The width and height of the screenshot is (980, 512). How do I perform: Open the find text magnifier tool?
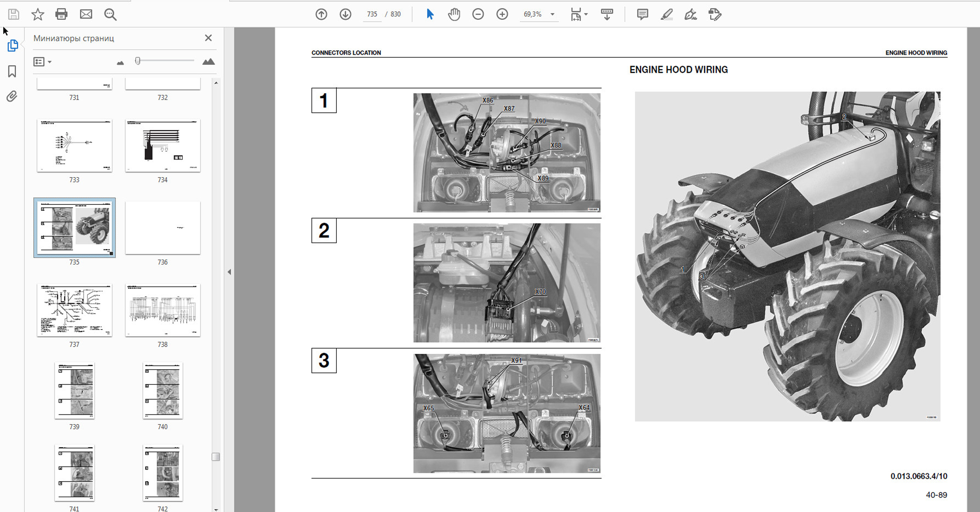click(110, 14)
